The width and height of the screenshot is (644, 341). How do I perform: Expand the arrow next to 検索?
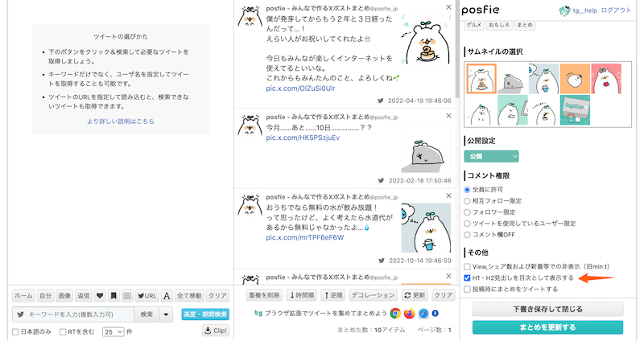coord(167,314)
